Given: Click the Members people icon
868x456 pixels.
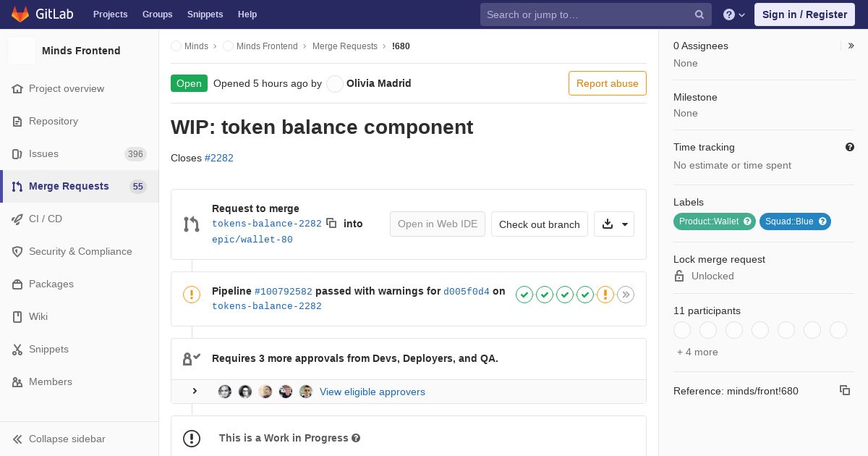Looking at the screenshot, I should (x=17, y=381).
